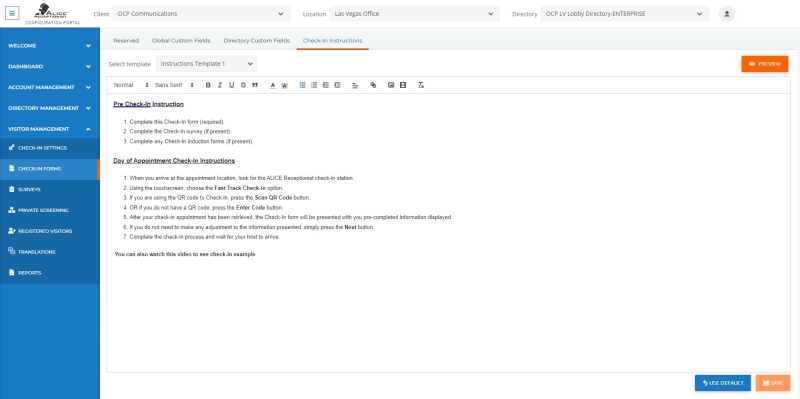This screenshot has height=399, width=800.
Task: Select the Check-In Instructions tab
Action: coord(333,40)
